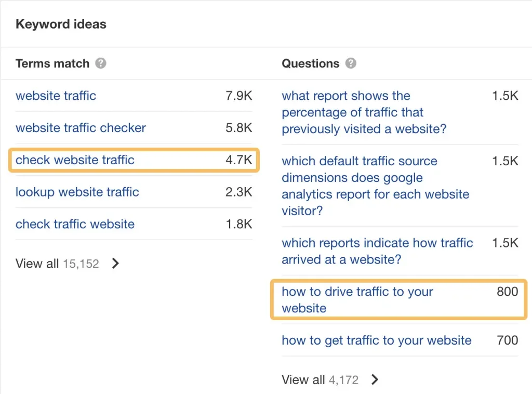Open the highlighted 'check website traffic' keyword
Viewport: 532px width, 394px height.
(74, 160)
